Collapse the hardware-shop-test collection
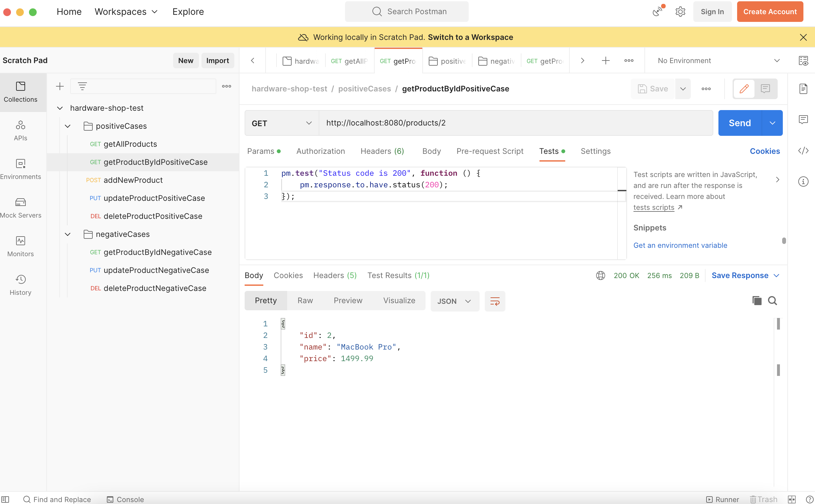 click(60, 108)
